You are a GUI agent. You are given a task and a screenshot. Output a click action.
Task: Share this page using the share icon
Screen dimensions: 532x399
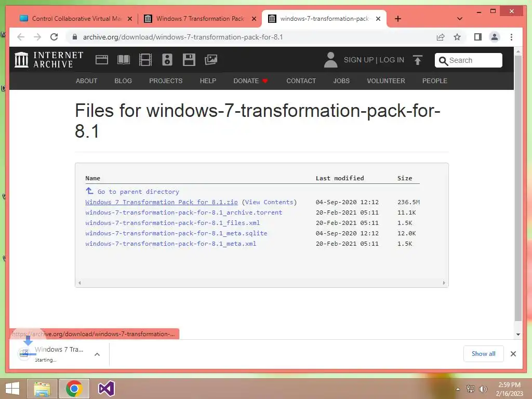[441, 37]
